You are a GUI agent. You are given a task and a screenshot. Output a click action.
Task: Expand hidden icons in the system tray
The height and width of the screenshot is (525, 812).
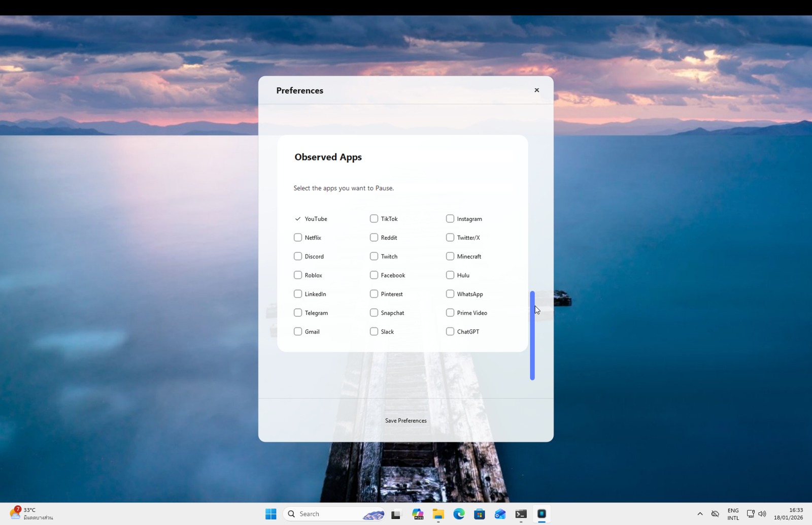(700, 514)
